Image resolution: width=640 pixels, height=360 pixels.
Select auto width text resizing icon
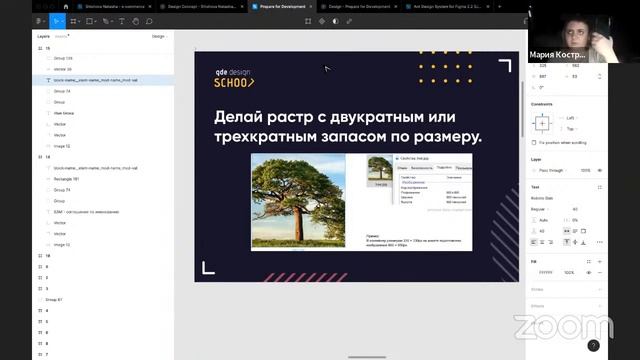click(567, 231)
